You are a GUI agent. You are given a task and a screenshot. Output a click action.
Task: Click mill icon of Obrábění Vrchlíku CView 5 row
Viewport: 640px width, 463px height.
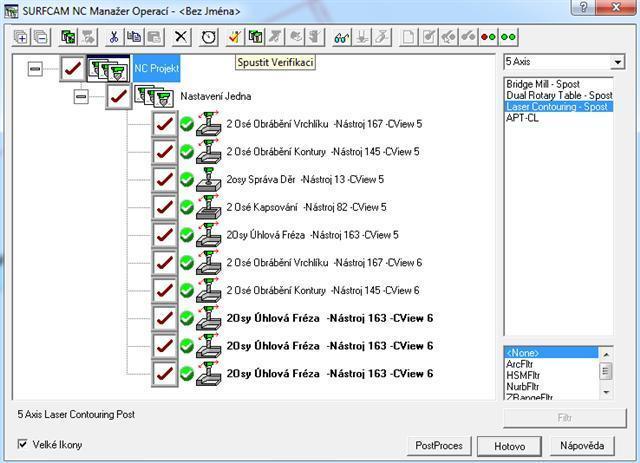point(209,124)
